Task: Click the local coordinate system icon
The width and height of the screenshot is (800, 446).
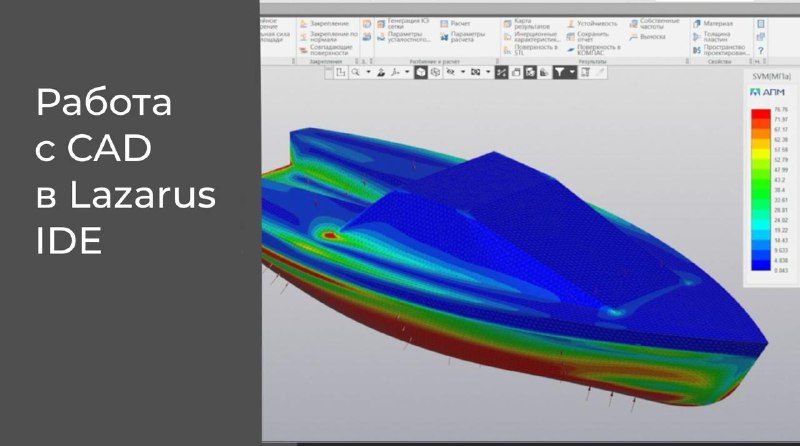Action: tap(340, 72)
